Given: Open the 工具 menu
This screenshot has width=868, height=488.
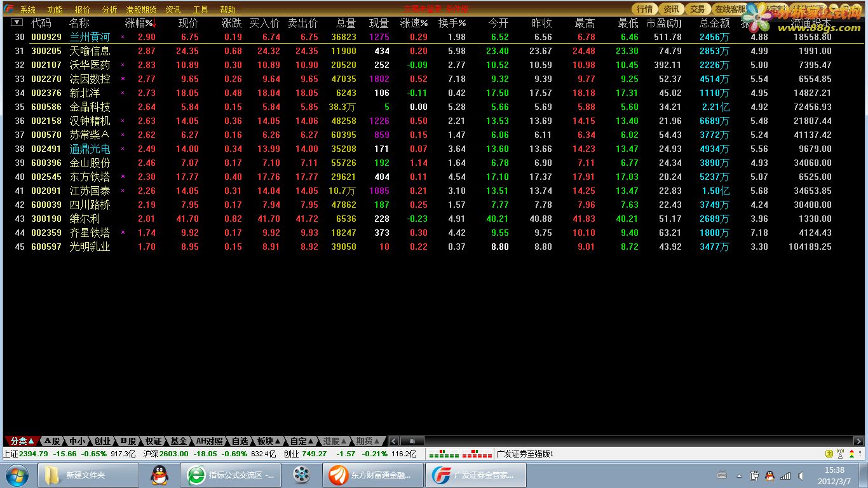Looking at the screenshot, I should tap(200, 10).
